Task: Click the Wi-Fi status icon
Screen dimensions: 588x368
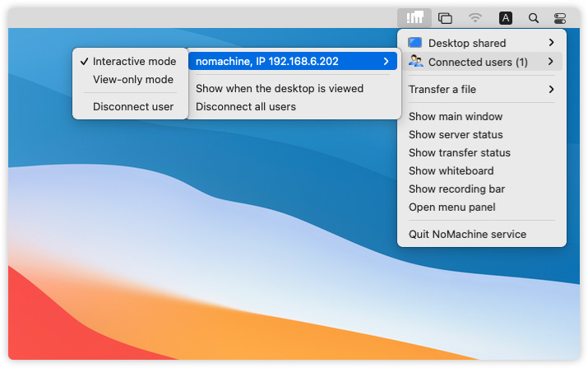Action: [x=475, y=17]
